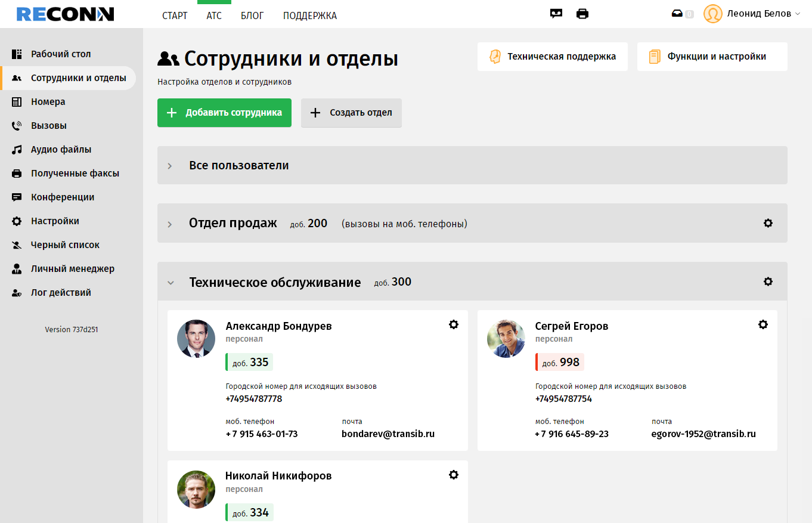The height and width of the screenshot is (523, 812).
Task: Click the Техническая поддержка button
Action: [x=553, y=57]
